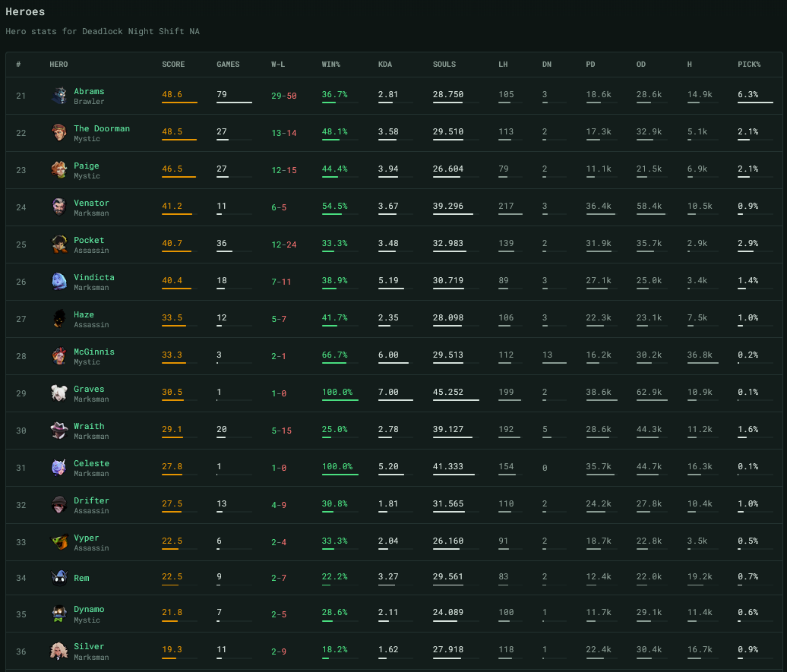Open the Vyper hero name link

pos(87,538)
